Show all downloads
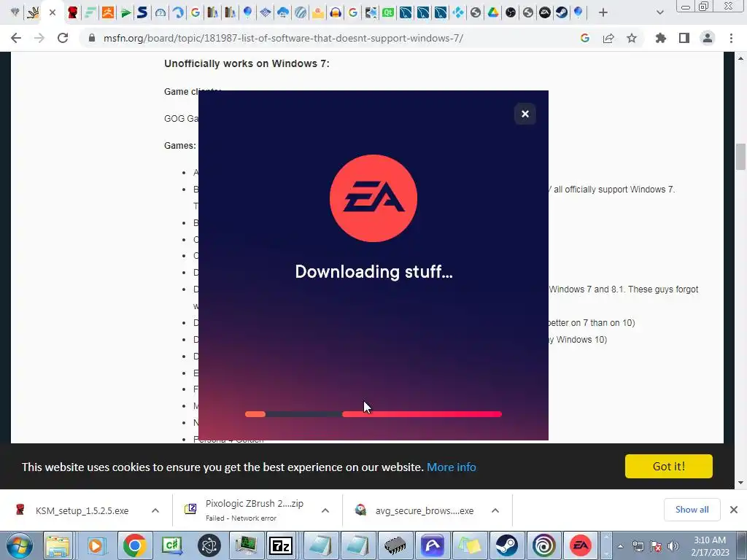The height and width of the screenshot is (560, 747). point(692,510)
